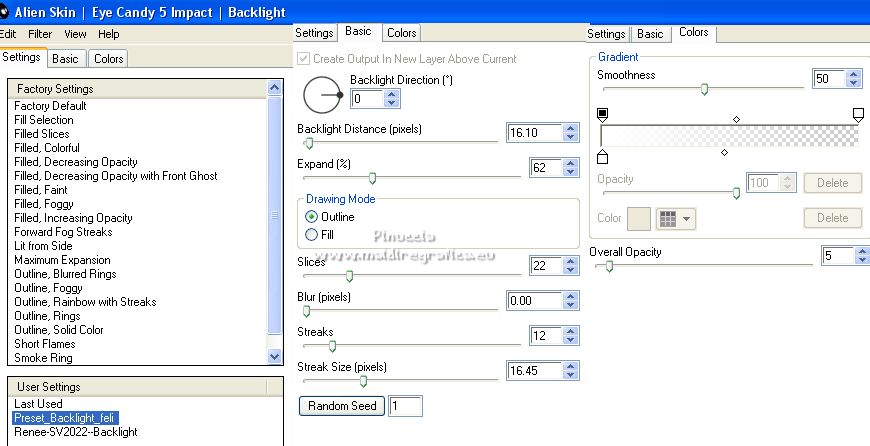Open the Edit menu
870x446 pixels.
click(8, 34)
